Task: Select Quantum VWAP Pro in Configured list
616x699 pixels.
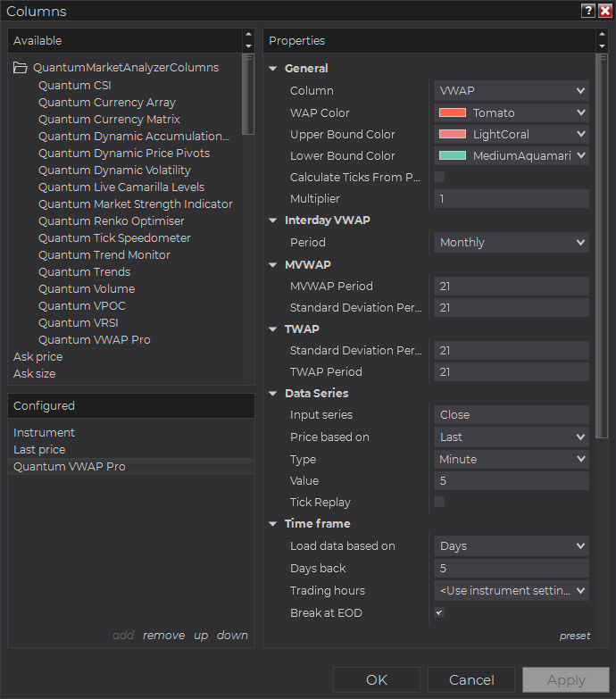Action: 131,466
